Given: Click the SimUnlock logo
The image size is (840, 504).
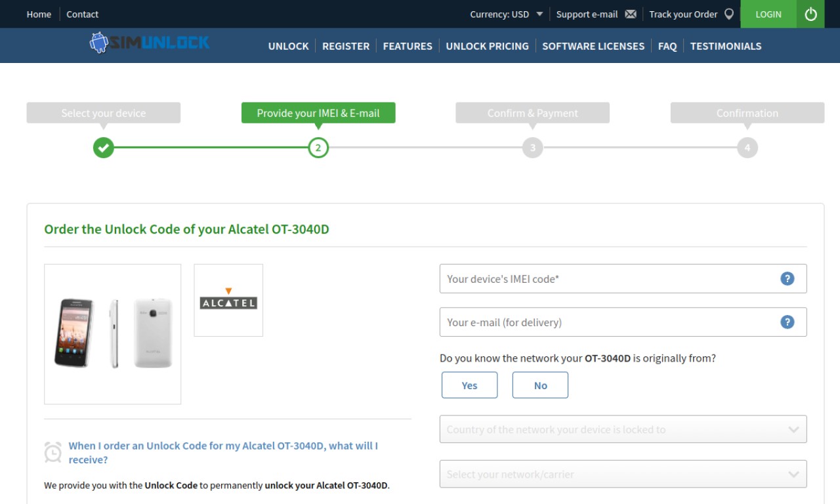Looking at the screenshot, I should [x=150, y=43].
